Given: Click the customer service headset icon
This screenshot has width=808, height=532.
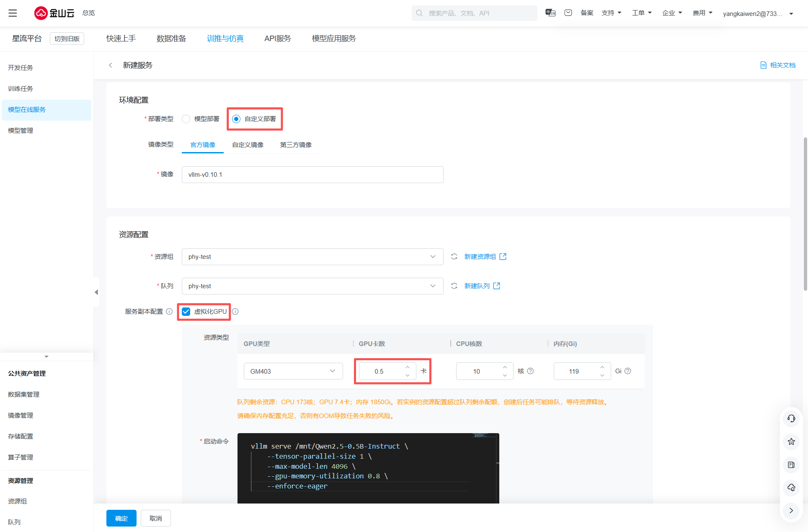Looking at the screenshot, I should (x=791, y=418).
